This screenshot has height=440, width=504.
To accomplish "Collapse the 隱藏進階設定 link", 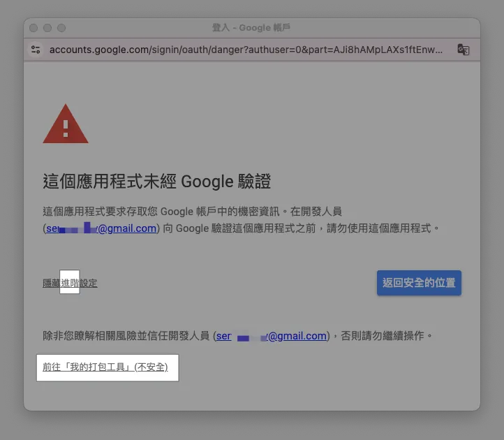I will [x=70, y=283].
